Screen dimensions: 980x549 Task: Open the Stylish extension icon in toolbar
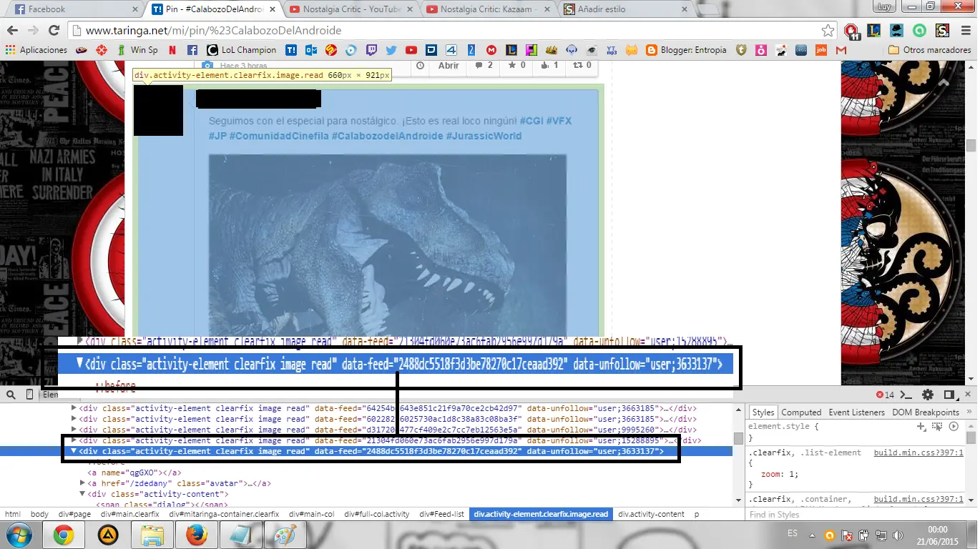point(943,31)
